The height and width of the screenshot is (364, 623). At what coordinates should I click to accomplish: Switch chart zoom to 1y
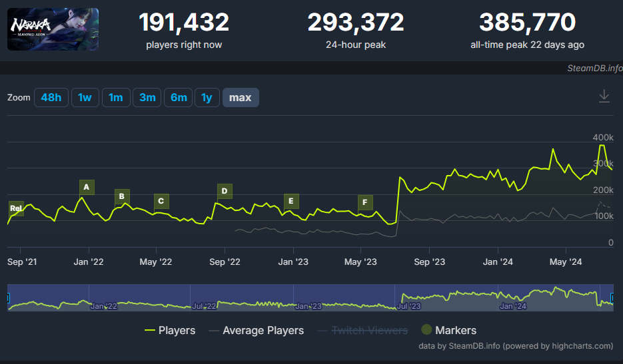click(207, 98)
